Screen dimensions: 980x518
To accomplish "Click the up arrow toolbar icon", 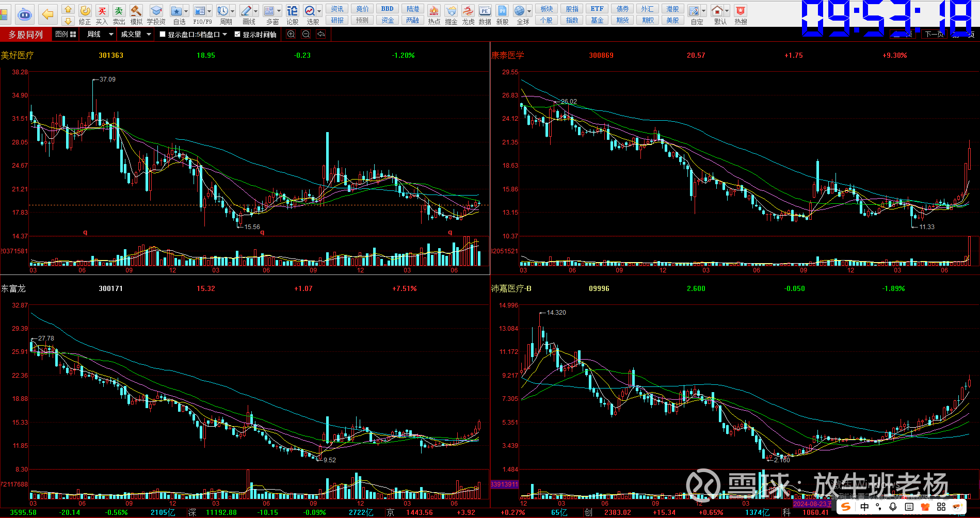I will pos(68,9).
